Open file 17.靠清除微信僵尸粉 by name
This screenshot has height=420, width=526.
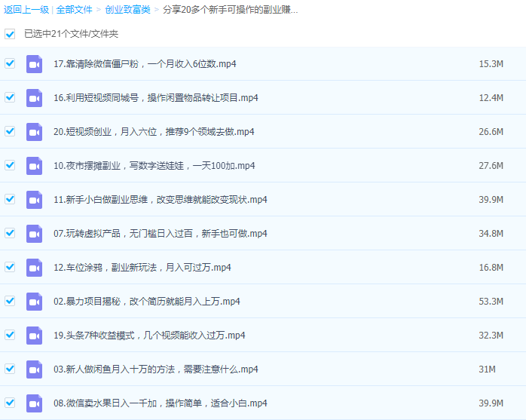point(145,64)
